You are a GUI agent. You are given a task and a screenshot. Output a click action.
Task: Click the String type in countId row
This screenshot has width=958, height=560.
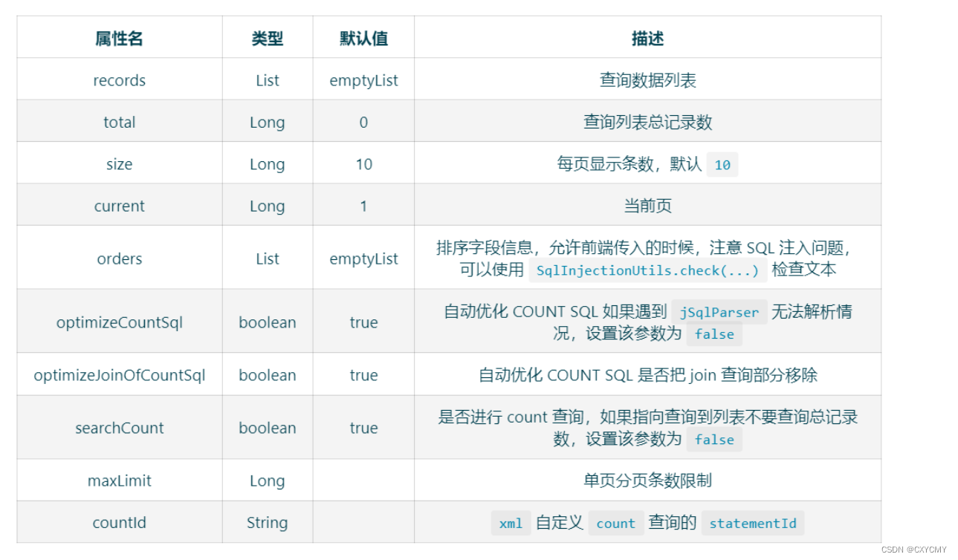[268, 522]
